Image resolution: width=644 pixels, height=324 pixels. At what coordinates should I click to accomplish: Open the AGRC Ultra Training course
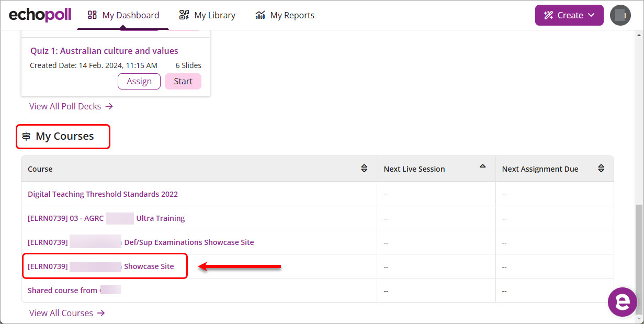(x=106, y=218)
